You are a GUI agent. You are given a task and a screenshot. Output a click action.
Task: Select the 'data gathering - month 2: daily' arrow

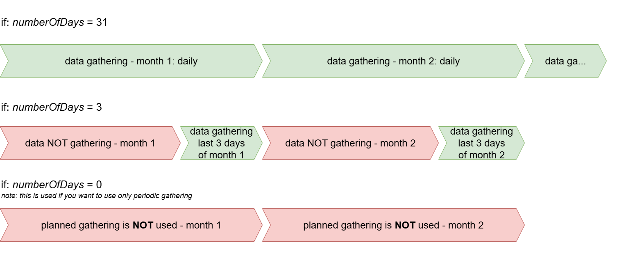coord(393,61)
